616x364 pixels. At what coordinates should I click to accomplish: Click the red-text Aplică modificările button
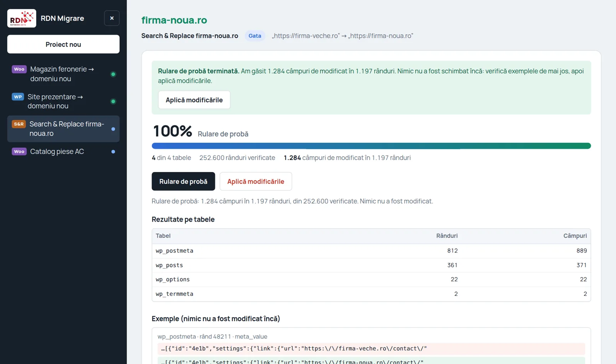click(x=256, y=181)
